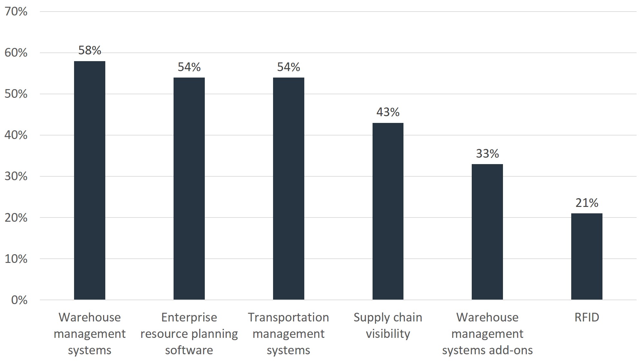Click the Transportation management systems bar
This screenshot has height=362, width=644.
tap(289, 189)
